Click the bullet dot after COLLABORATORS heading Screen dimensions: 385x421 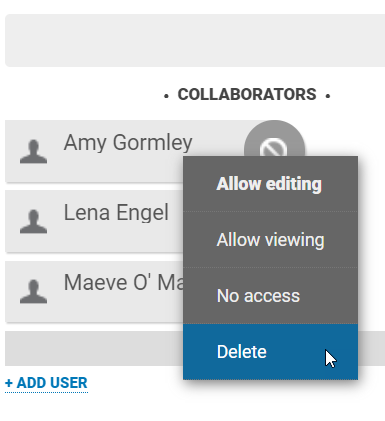click(328, 96)
